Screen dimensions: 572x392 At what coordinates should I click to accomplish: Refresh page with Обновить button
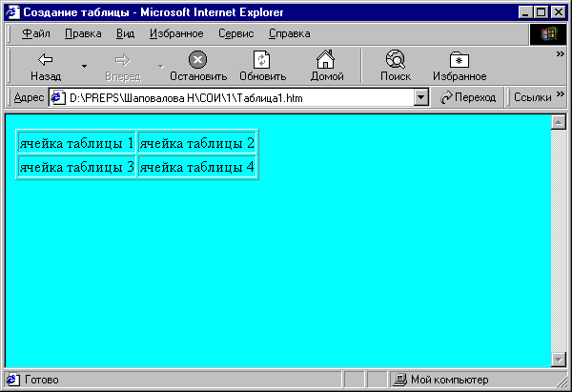coord(262,67)
